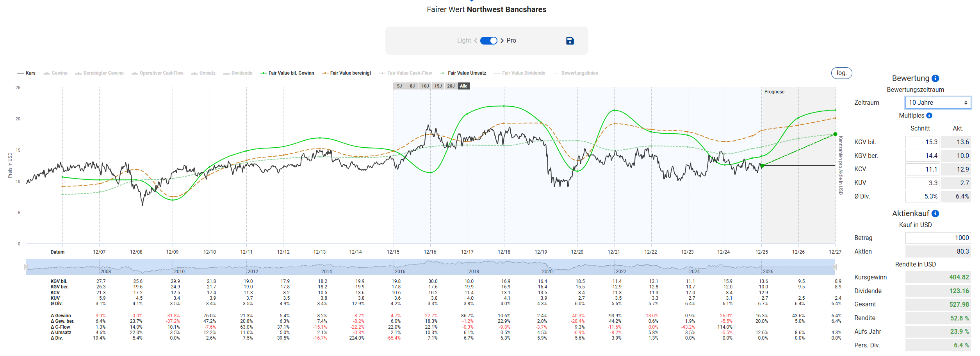Screen dimensions: 980x356
Task: Hide the Kurs series in legend
Action: 27,73
